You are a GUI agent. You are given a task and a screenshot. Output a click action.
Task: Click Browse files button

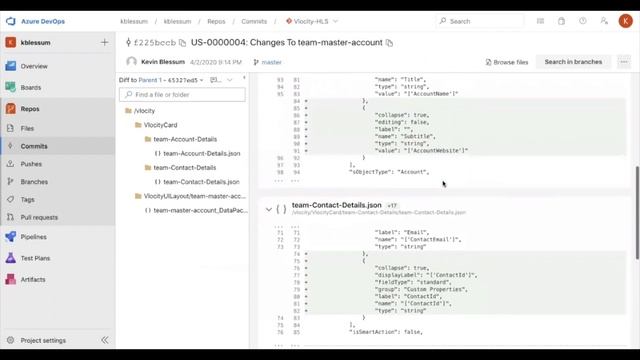point(507,62)
